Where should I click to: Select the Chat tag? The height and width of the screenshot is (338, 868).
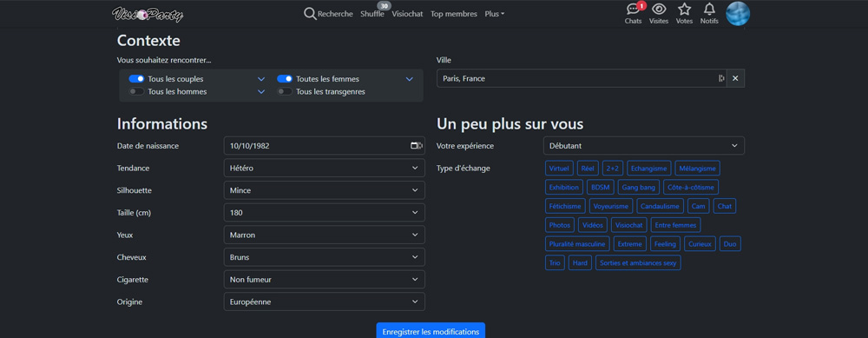725,206
